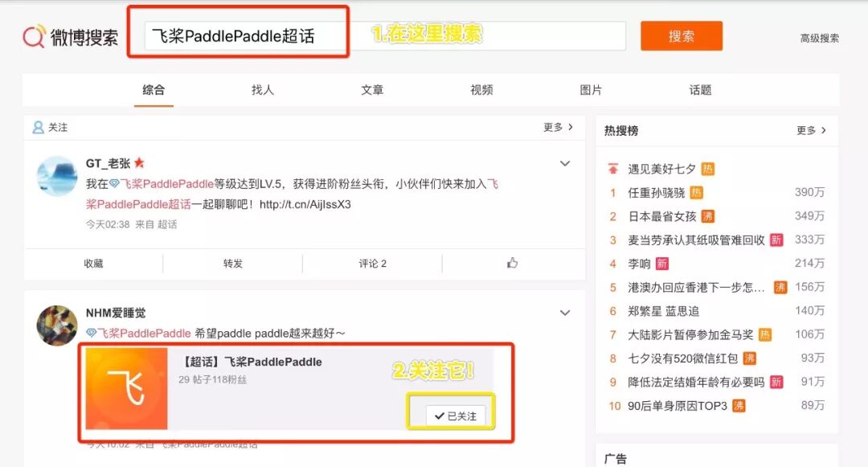
Task: Expand 更多 in the 热搜榜 panel
Action: (811, 130)
